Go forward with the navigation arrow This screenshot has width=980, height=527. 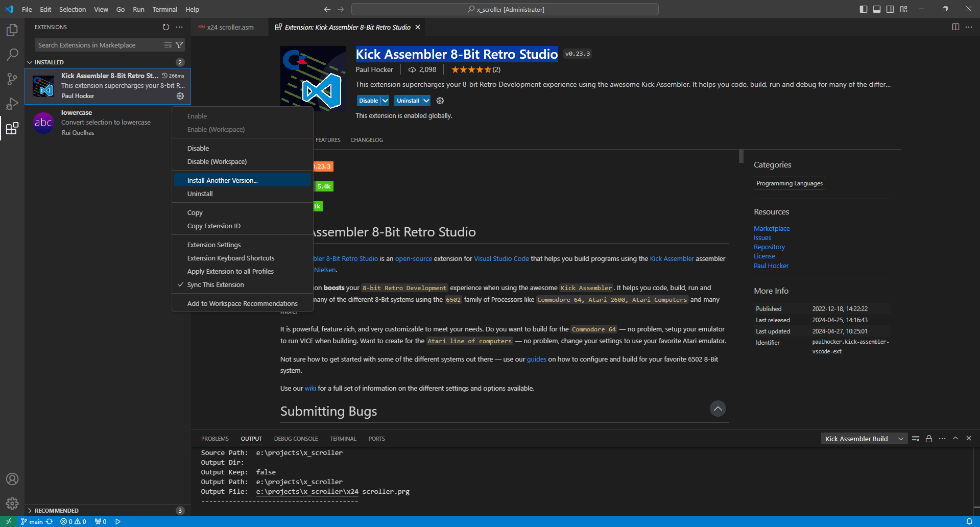point(341,9)
